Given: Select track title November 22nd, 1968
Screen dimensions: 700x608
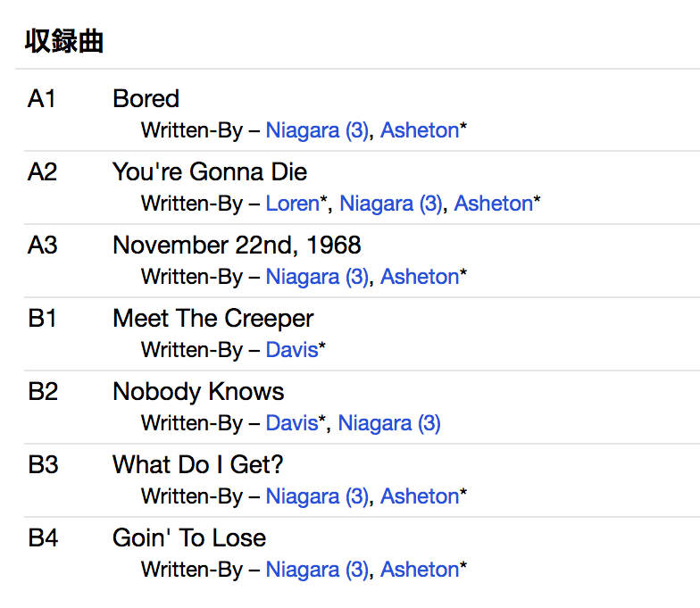Looking at the screenshot, I should [237, 246].
